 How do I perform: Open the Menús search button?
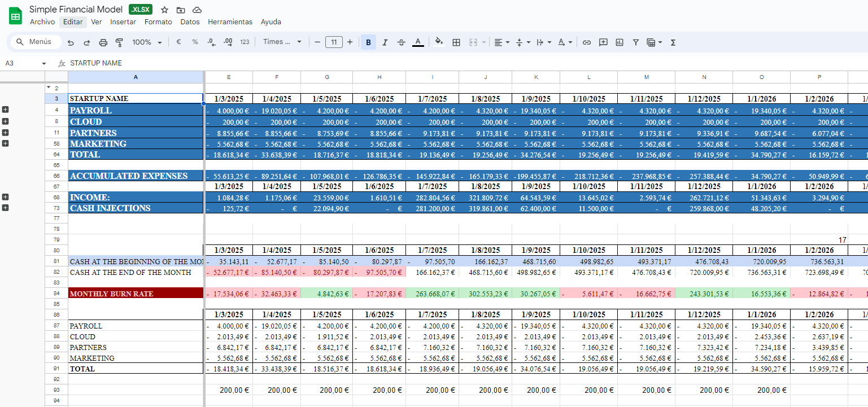(35, 42)
